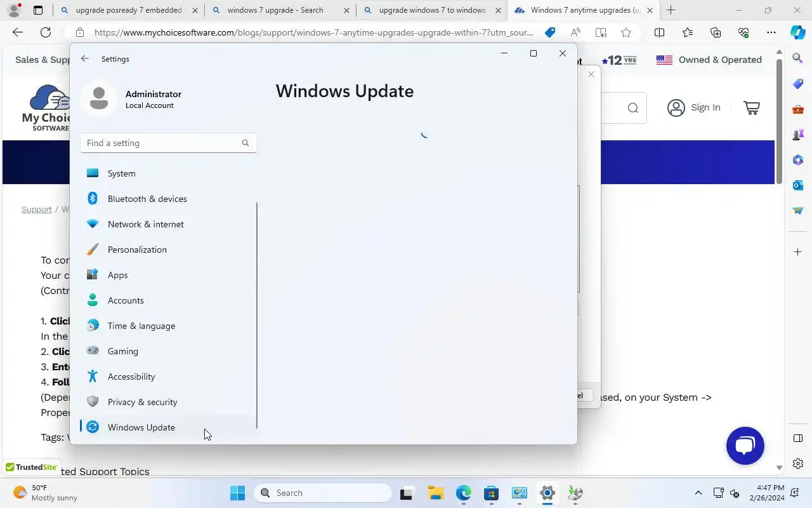812x508 pixels.
Task: Add page to favorites star icon
Action: [626, 32]
